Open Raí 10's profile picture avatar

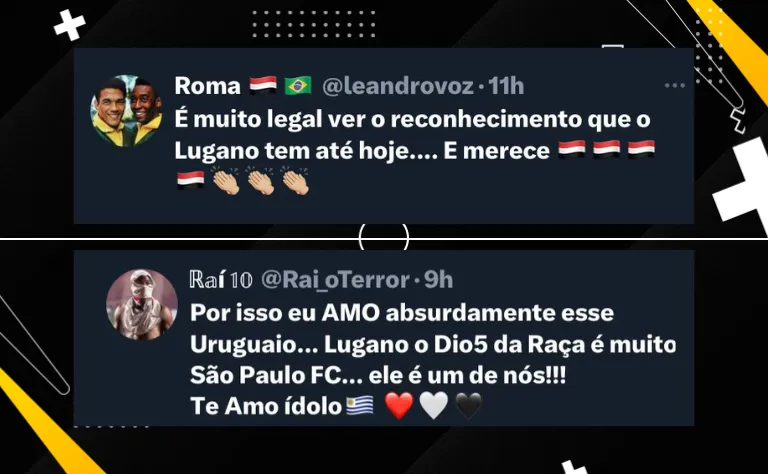(142, 304)
